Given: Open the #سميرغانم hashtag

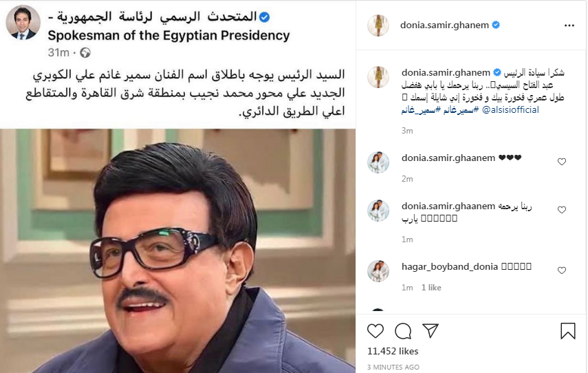Looking at the screenshot, I should pos(461,110).
